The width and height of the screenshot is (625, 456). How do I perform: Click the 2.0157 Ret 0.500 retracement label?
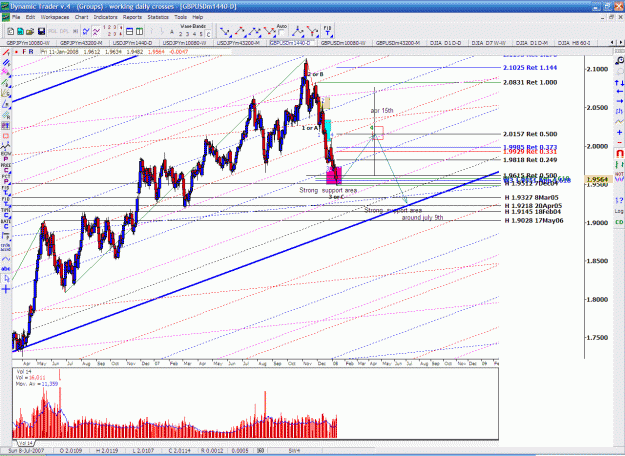tap(530, 134)
